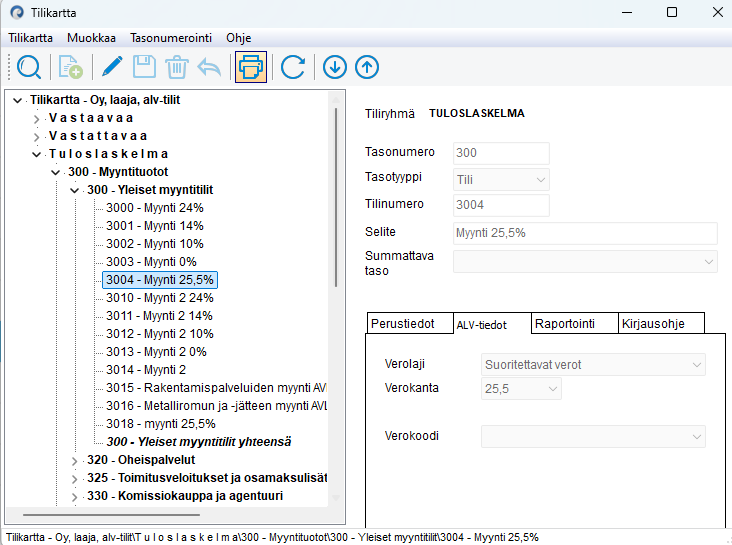Select the 320 - Oheispalvelut label
The height and width of the screenshot is (545, 732).
click(x=141, y=460)
